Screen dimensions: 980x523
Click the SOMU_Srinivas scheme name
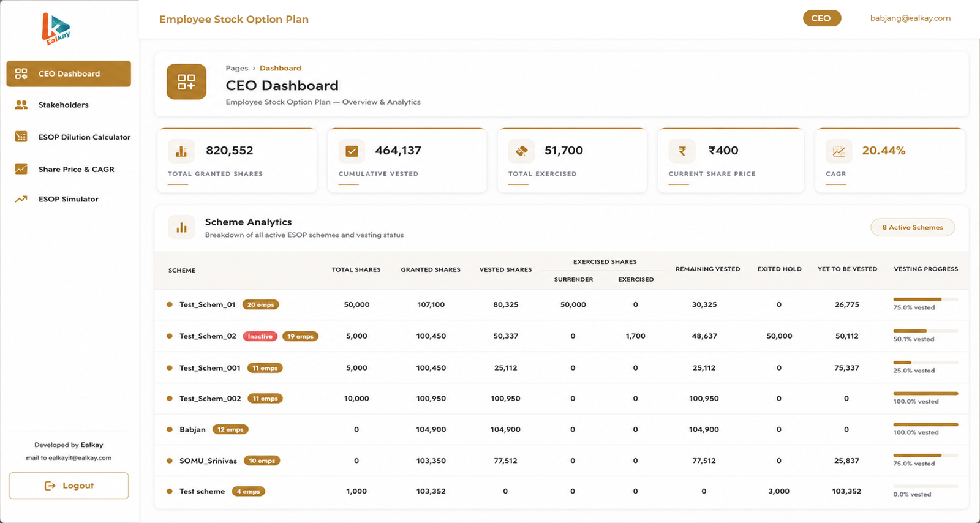[208, 461]
